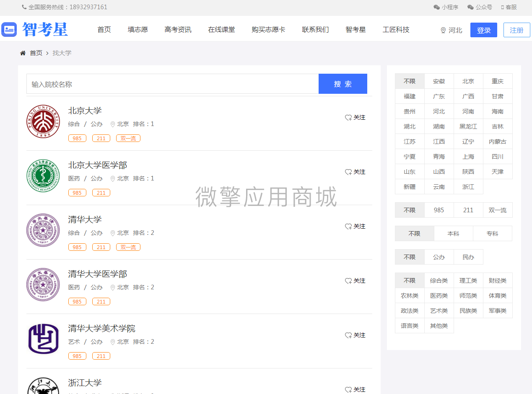The height and width of the screenshot is (394, 532).
Task: Select 本科 level filter
Action: click(x=454, y=234)
